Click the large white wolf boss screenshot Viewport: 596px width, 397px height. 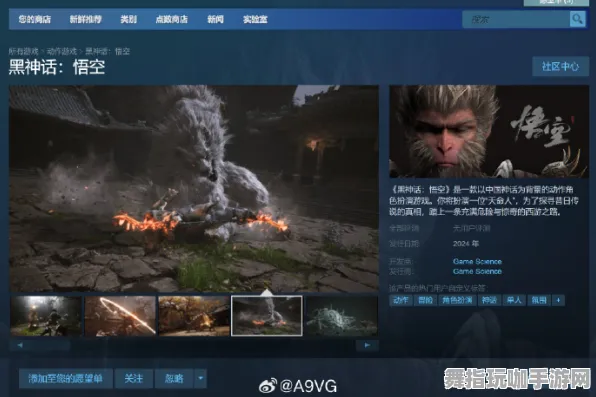pos(194,189)
